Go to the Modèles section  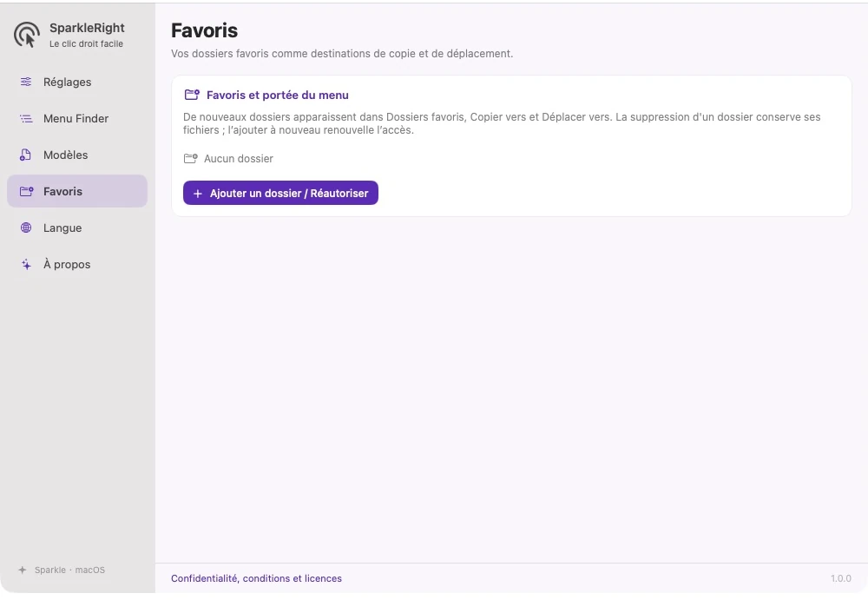pos(77,155)
